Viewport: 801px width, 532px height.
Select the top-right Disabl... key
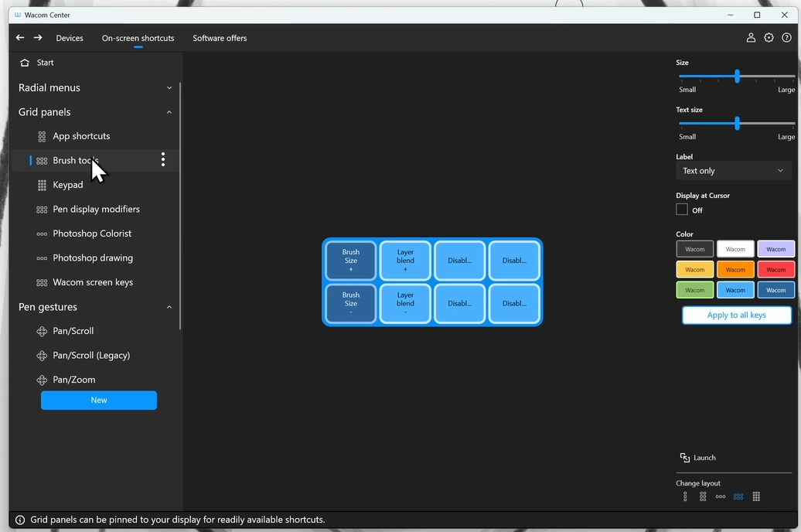click(514, 261)
